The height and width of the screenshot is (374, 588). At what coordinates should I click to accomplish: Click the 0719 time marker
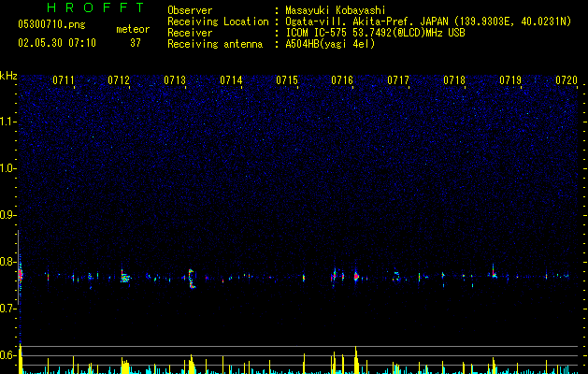tap(510, 80)
